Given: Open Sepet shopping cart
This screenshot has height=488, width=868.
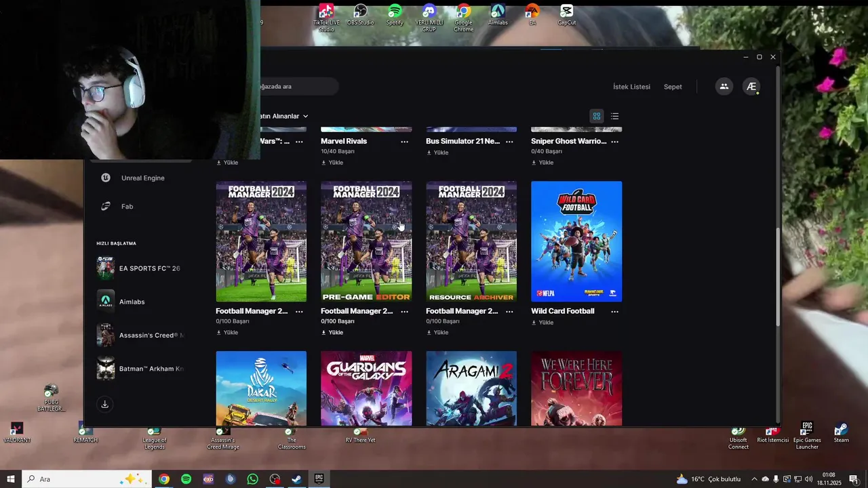Looking at the screenshot, I should tap(673, 87).
